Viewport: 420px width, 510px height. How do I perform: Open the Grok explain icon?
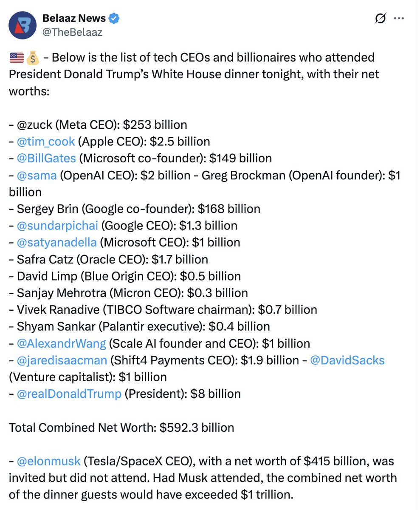point(380,19)
